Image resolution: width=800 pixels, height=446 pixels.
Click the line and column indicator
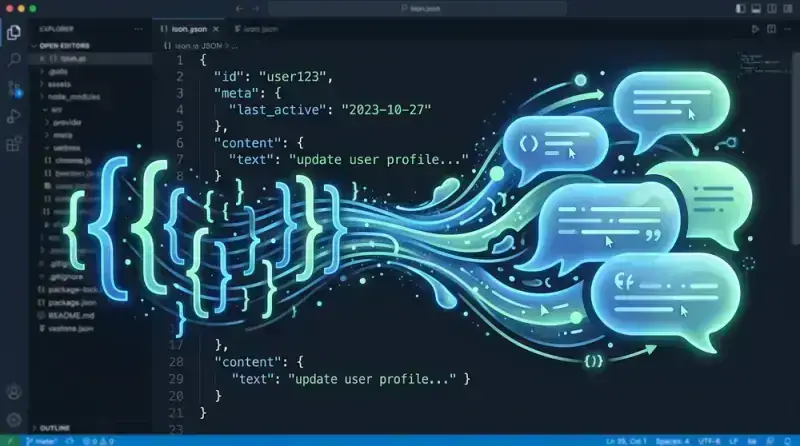click(x=626, y=441)
